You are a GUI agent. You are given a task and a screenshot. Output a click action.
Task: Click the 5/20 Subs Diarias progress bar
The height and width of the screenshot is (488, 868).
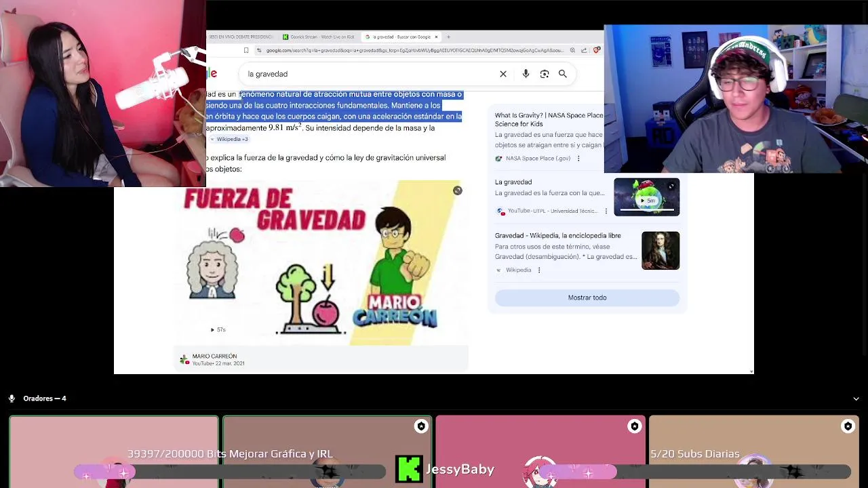[694, 472]
